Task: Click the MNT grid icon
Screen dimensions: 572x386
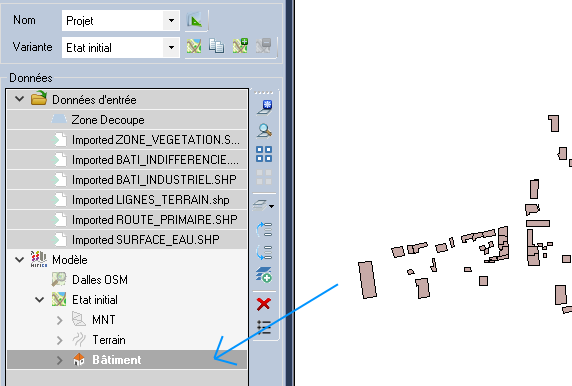Action: click(x=79, y=319)
